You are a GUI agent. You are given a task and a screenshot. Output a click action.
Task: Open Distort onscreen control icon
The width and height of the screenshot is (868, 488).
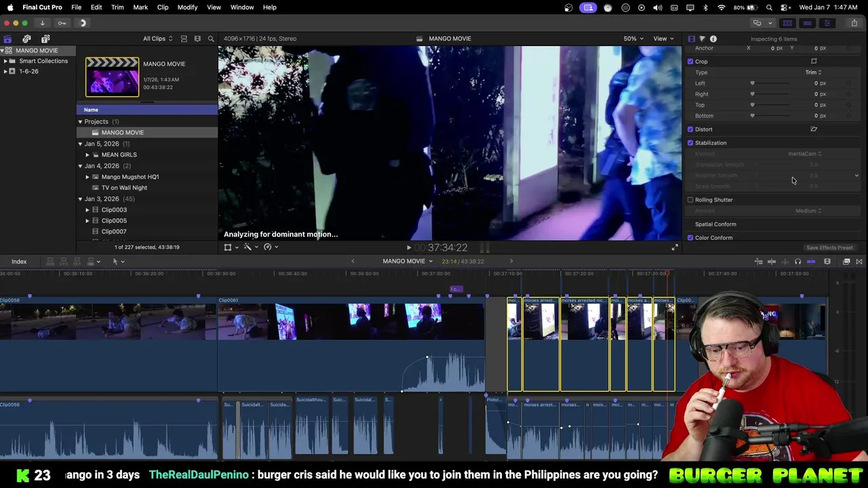click(x=814, y=129)
